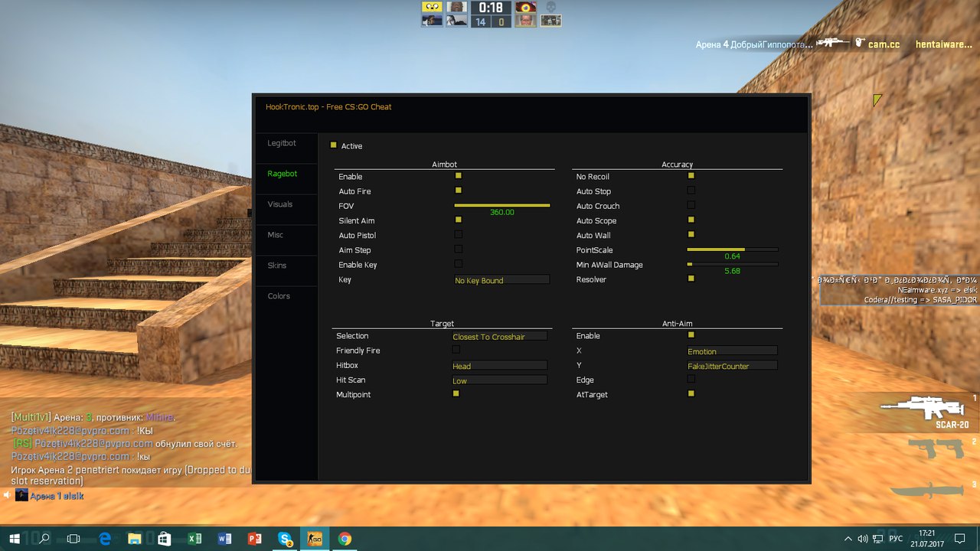Open the Windows Start menu
Image resolution: width=980 pixels, height=551 pixels.
coord(14,539)
